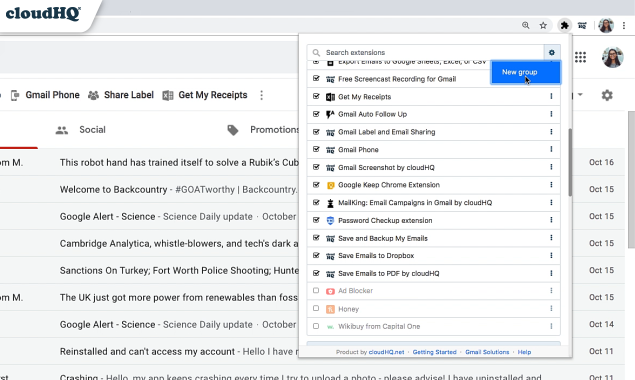635x380 pixels.
Task: Focus the Search extensions field
Action: tap(425, 53)
